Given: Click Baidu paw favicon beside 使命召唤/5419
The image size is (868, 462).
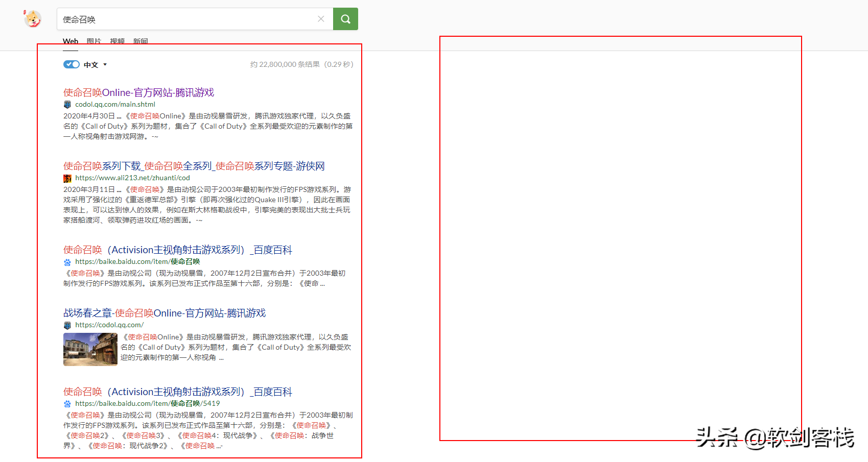Looking at the screenshot, I should pos(67,404).
